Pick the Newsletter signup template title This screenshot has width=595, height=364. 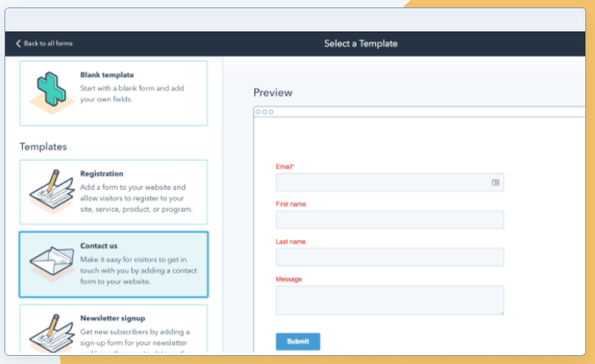[112, 318]
